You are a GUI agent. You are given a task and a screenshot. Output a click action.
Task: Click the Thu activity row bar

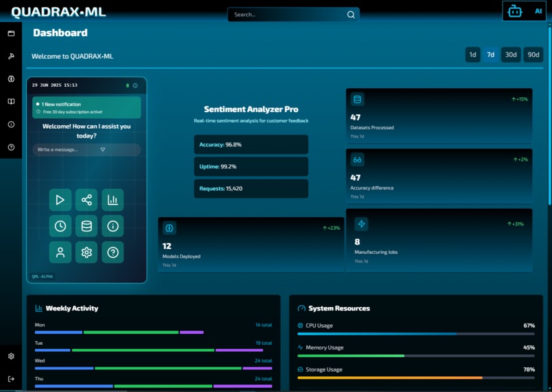(x=153, y=386)
